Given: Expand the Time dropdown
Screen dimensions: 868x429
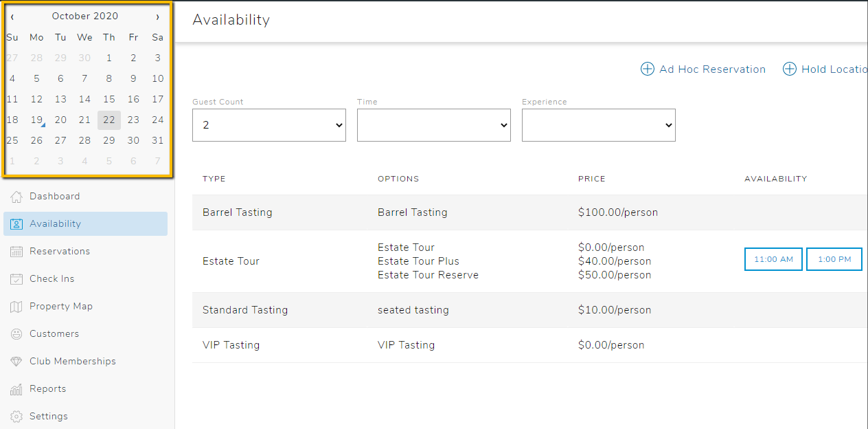Looking at the screenshot, I should [x=433, y=125].
